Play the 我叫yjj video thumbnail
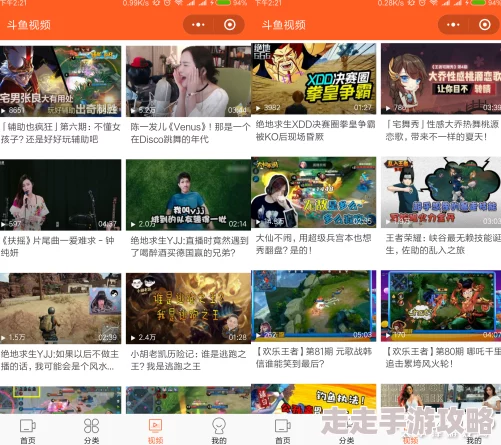Viewport: 501px width, 445px height. pos(188,195)
